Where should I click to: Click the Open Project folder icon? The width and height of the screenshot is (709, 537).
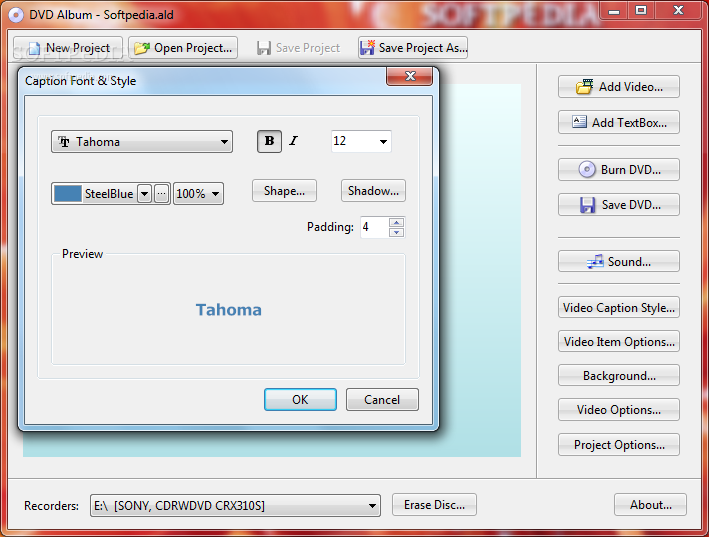coord(142,48)
